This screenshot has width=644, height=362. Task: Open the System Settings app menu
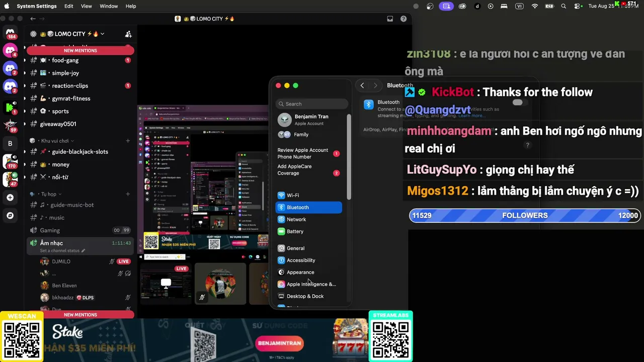pyautogui.click(x=37, y=6)
